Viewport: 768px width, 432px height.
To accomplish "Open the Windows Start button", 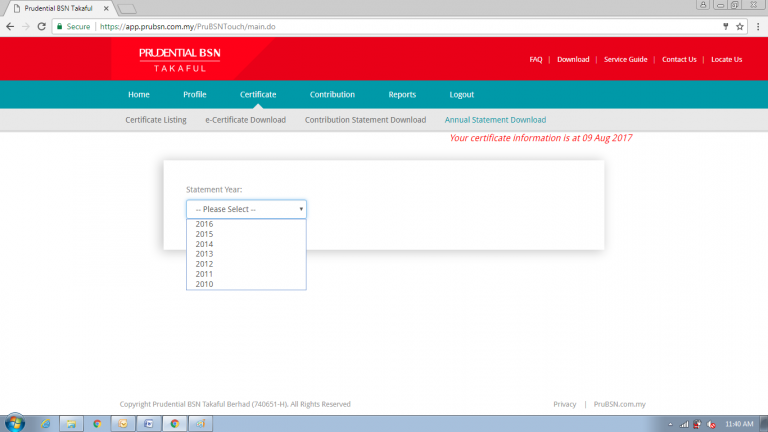I will point(14,423).
